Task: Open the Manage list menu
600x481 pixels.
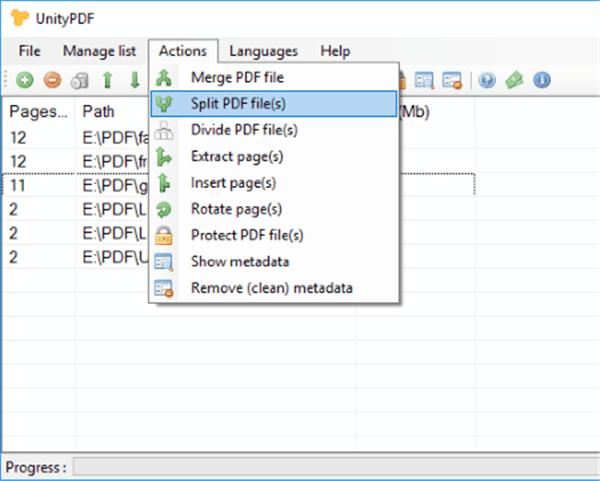Action: point(99,51)
